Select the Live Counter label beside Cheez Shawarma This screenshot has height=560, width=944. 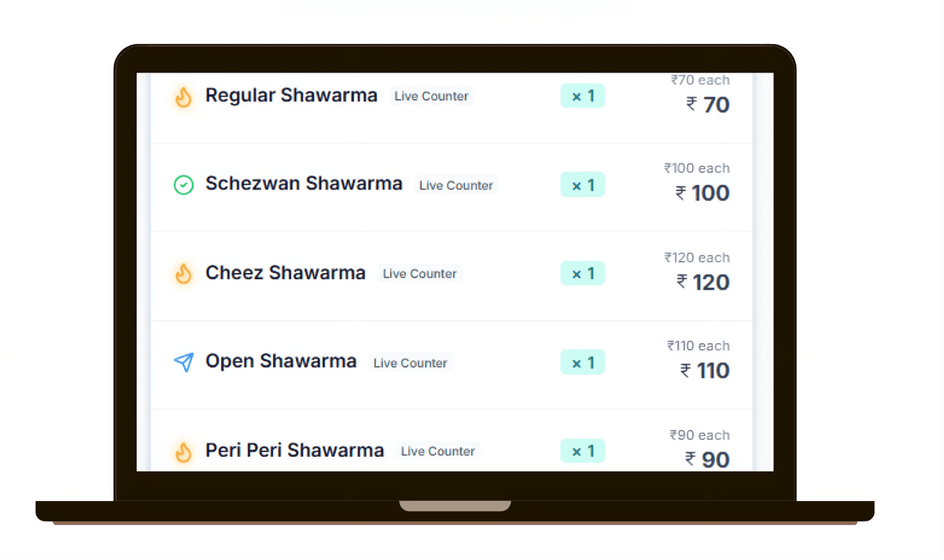pyautogui.click(x=419, y=274)
